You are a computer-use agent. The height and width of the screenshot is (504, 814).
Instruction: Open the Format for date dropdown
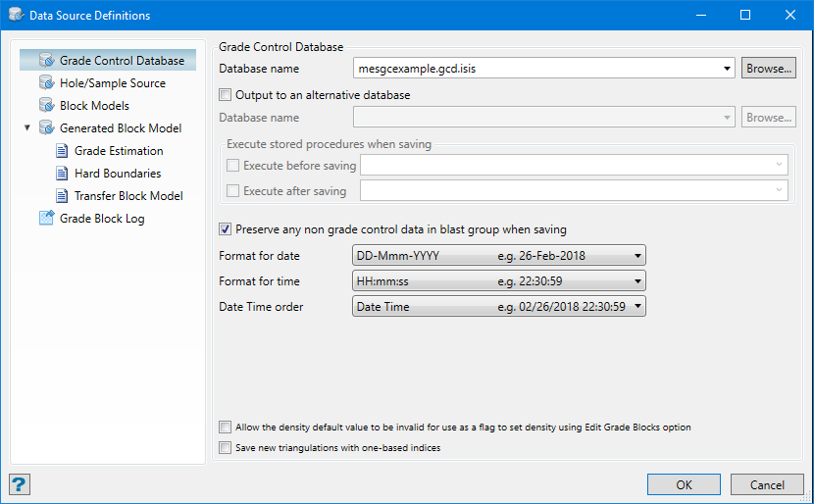(498, 256)
